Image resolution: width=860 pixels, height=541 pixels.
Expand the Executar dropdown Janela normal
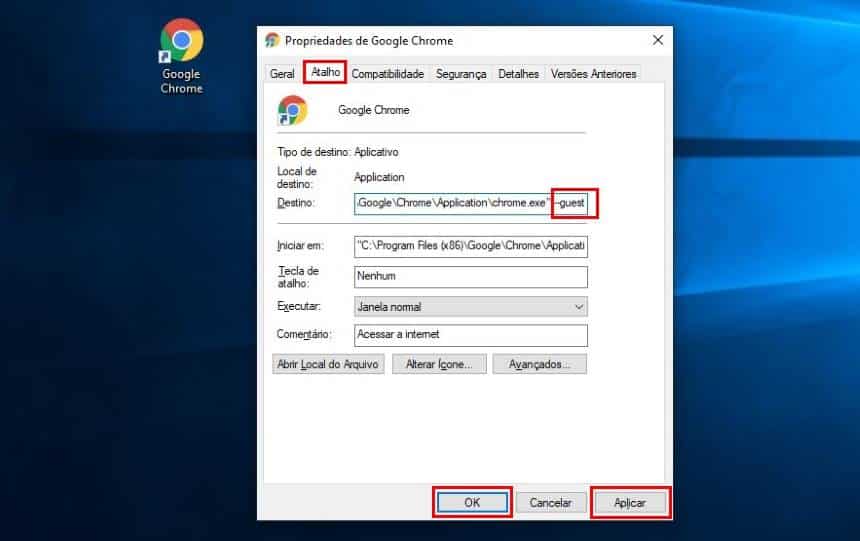pyautogui.click(x=471, y=307)
